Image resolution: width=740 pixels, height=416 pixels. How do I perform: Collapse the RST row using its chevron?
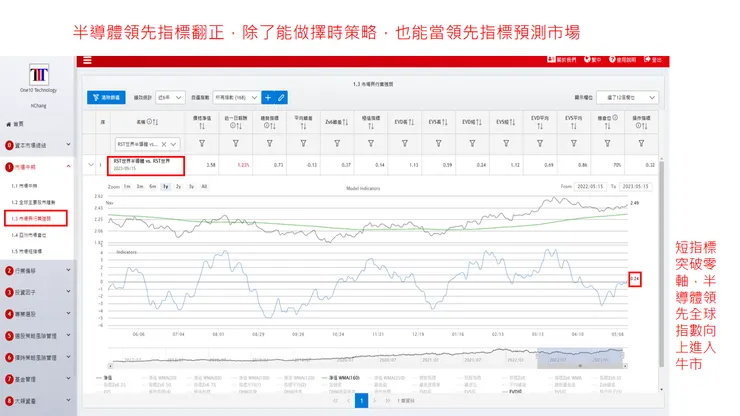point(91,165)
